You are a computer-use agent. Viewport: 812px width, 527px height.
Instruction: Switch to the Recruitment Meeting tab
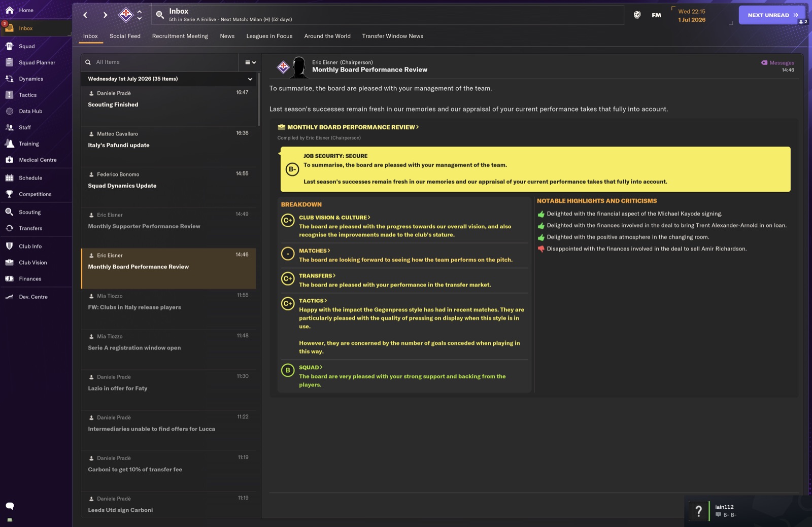coord(180,37)
